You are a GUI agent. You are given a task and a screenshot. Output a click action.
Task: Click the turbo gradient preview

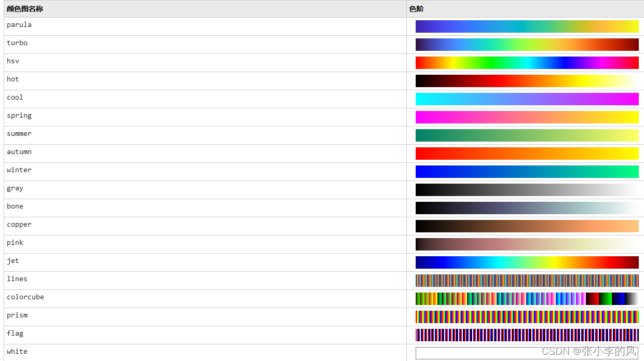coord(527,45)
